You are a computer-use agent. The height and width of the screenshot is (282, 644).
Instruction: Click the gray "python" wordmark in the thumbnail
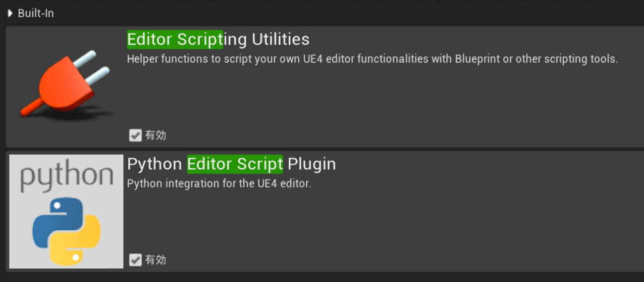[x=66, y=176]
